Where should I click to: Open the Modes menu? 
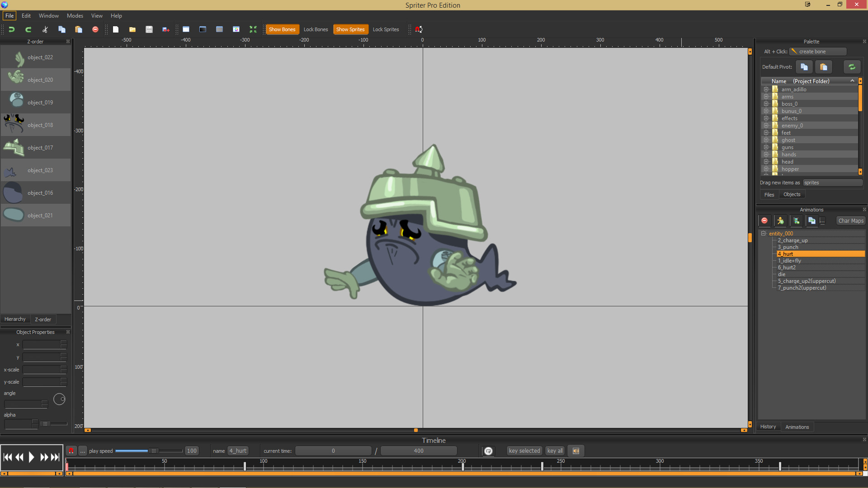tap(75, 15)
